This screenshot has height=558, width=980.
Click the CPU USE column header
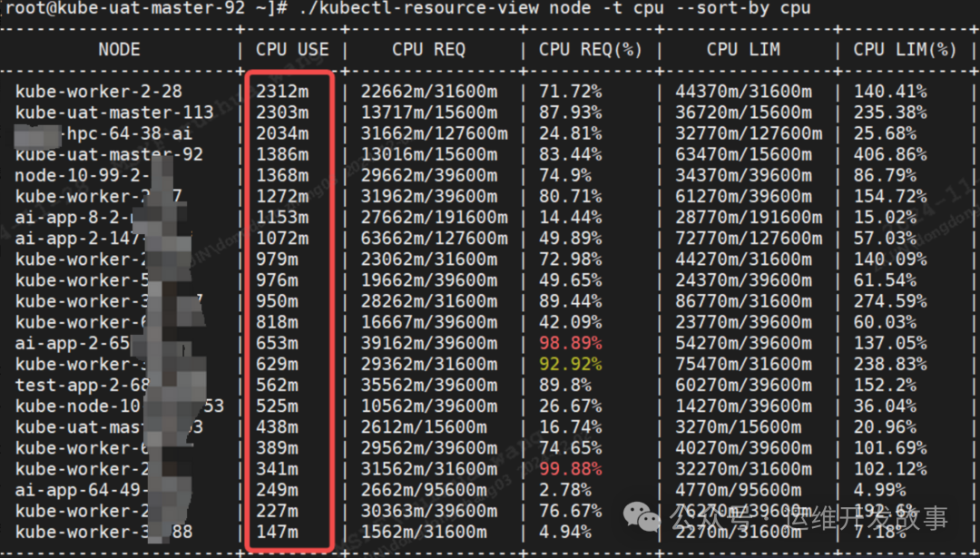click(x=292, y=50)
